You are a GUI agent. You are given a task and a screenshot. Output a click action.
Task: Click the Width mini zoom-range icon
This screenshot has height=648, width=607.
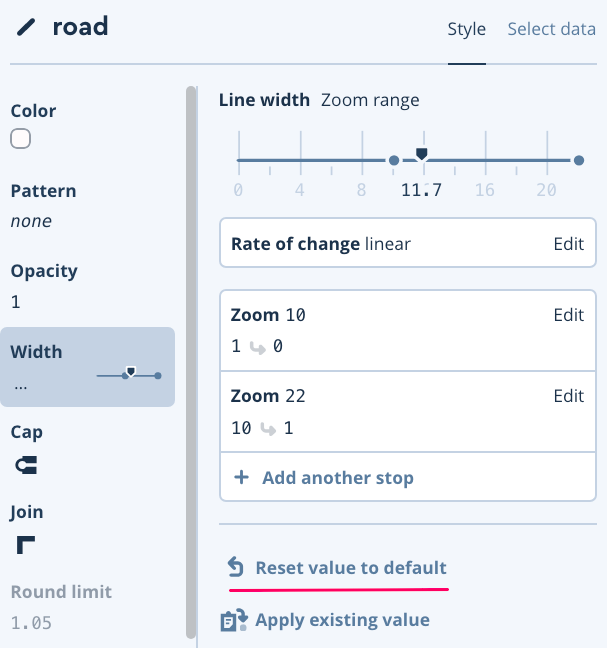pos(129,375)
